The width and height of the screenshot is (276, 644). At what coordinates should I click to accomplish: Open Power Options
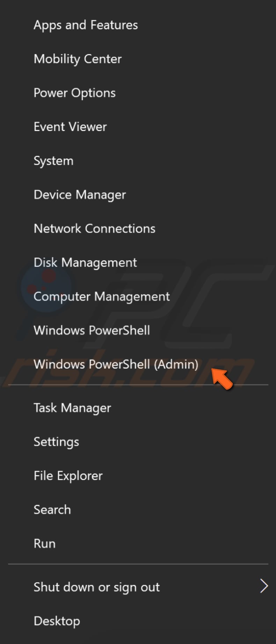74,93
